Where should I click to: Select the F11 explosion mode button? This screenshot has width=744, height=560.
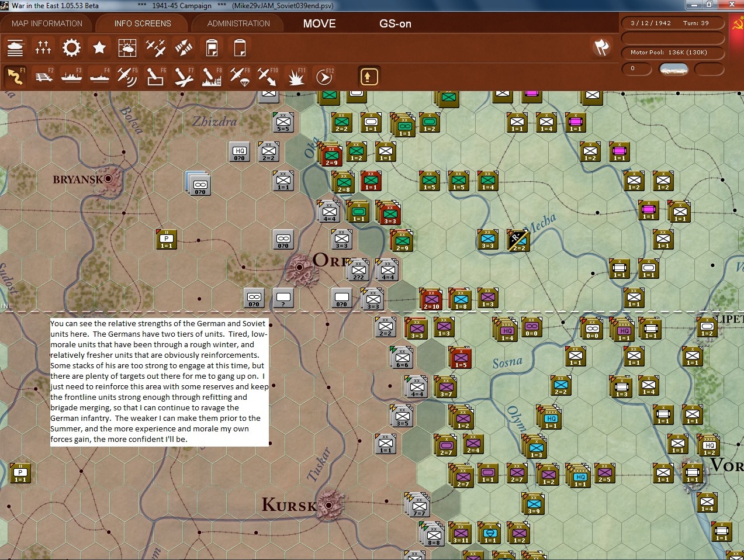pos(296,76)
